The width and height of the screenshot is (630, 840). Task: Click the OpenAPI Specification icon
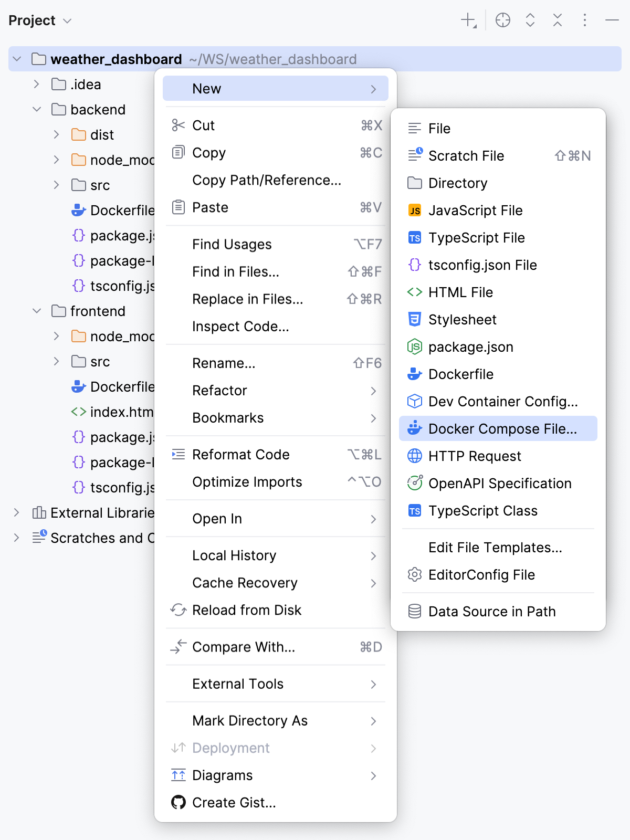click(x=415, y=483)
